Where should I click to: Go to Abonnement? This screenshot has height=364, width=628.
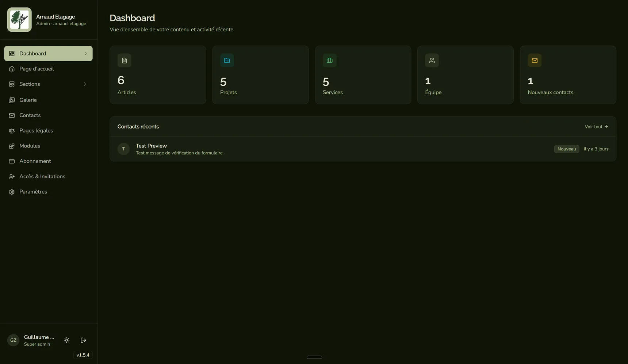(48, 161)
